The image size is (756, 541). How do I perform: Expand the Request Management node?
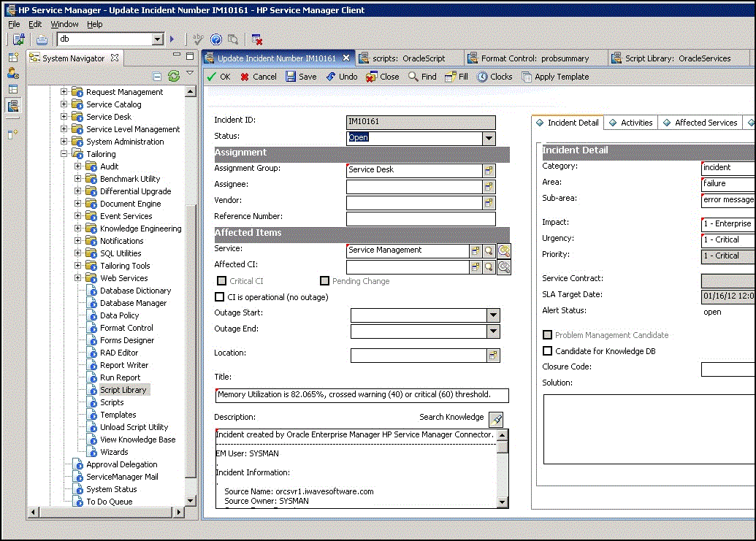(64, 91)
